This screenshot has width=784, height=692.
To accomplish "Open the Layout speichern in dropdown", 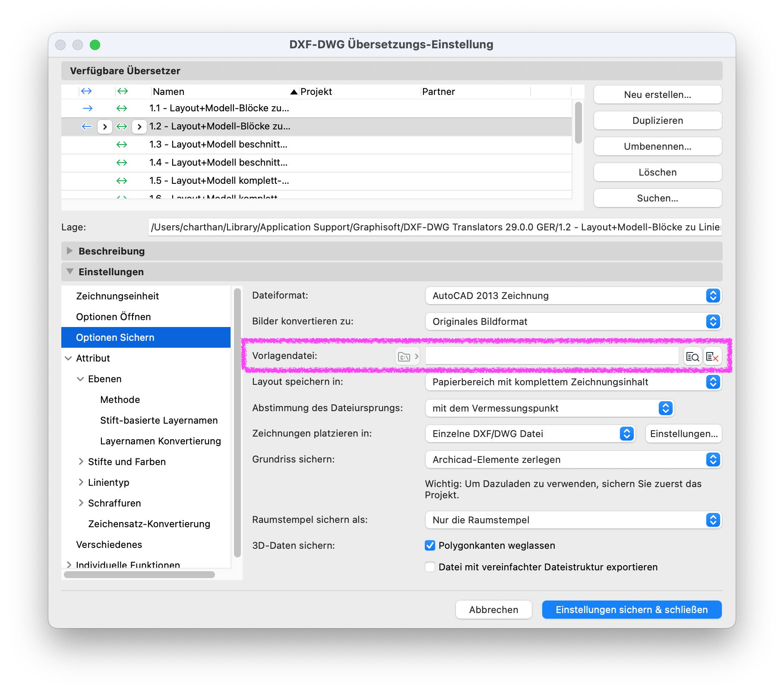I will point(573,382).
